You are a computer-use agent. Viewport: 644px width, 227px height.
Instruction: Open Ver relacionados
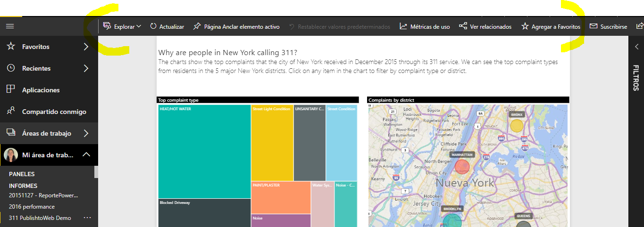coord(491,27)
